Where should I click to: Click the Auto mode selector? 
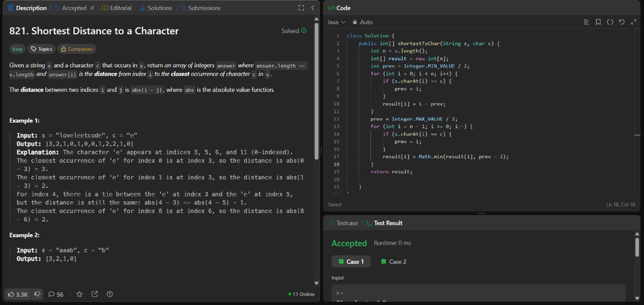click(362, 22)
